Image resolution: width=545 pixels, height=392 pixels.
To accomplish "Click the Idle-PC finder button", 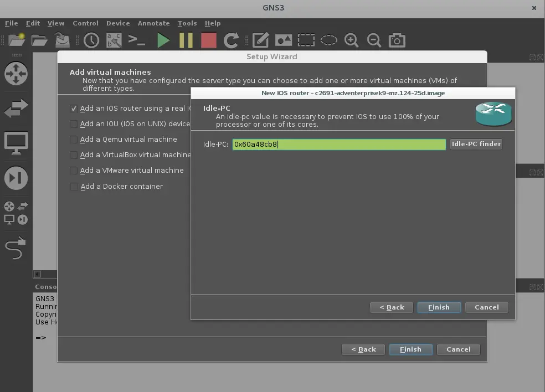I will (x=476, y=144).
